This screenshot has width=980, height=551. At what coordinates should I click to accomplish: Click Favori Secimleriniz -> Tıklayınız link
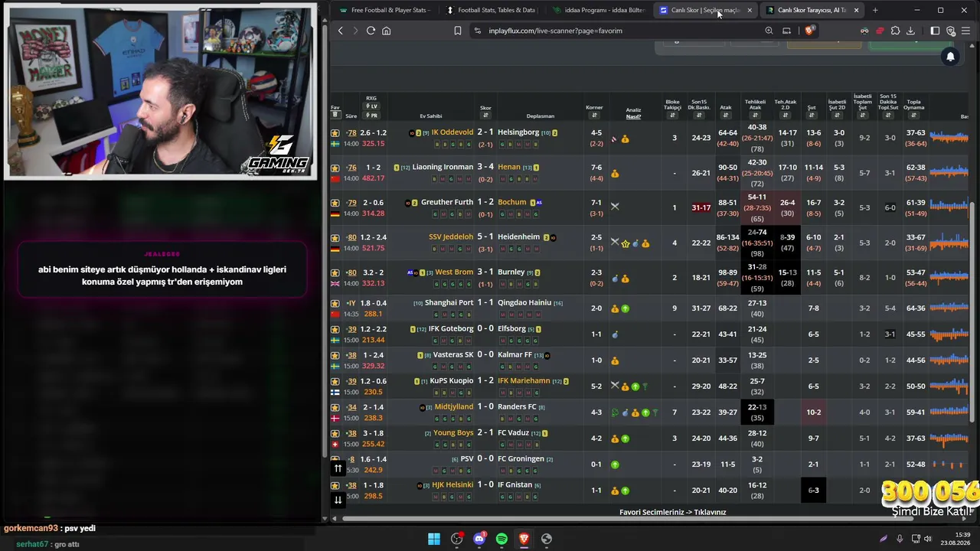click(x=673, y=512)
